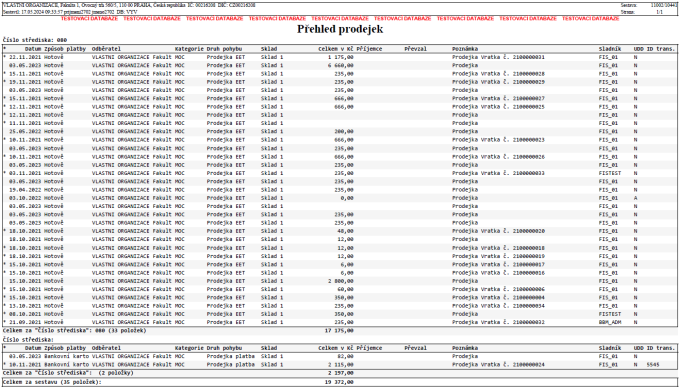Select the amount "1 175,00"
The width and height of the screenshot is (680, 388).
(340, 57)
